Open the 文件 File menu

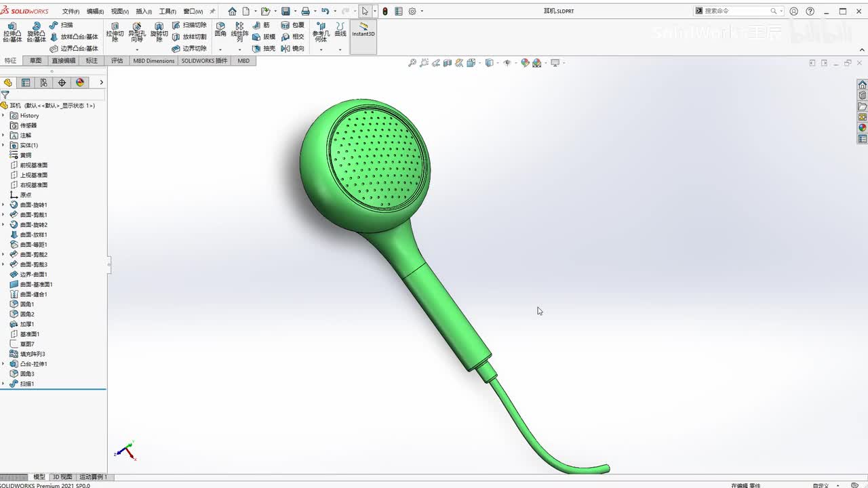click(71, 12)
